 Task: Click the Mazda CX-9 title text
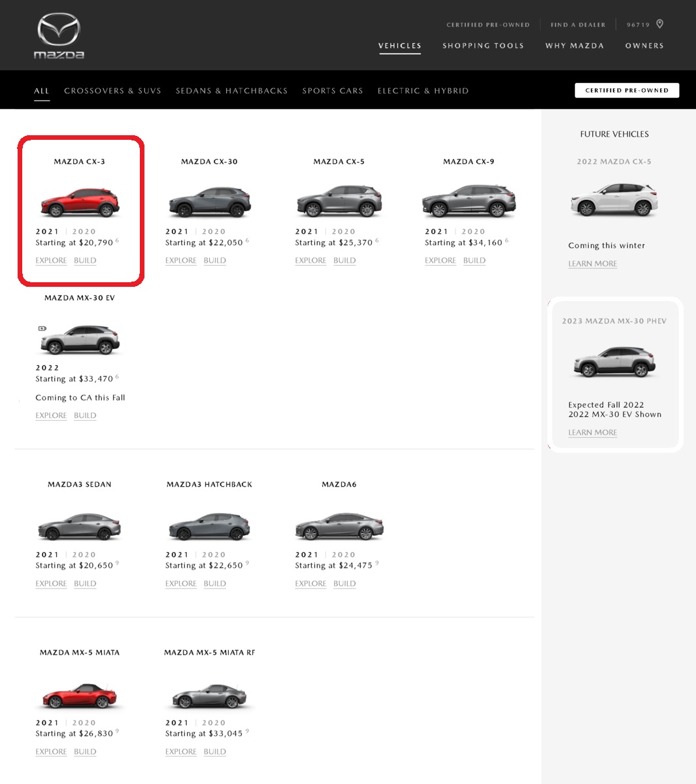469,161
